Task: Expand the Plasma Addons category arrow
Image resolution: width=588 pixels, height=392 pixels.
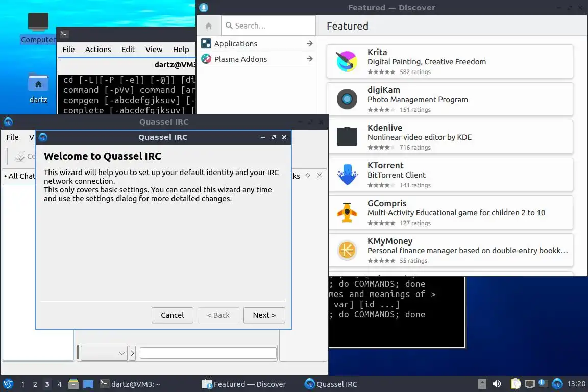Action: [x=309, y=59]
